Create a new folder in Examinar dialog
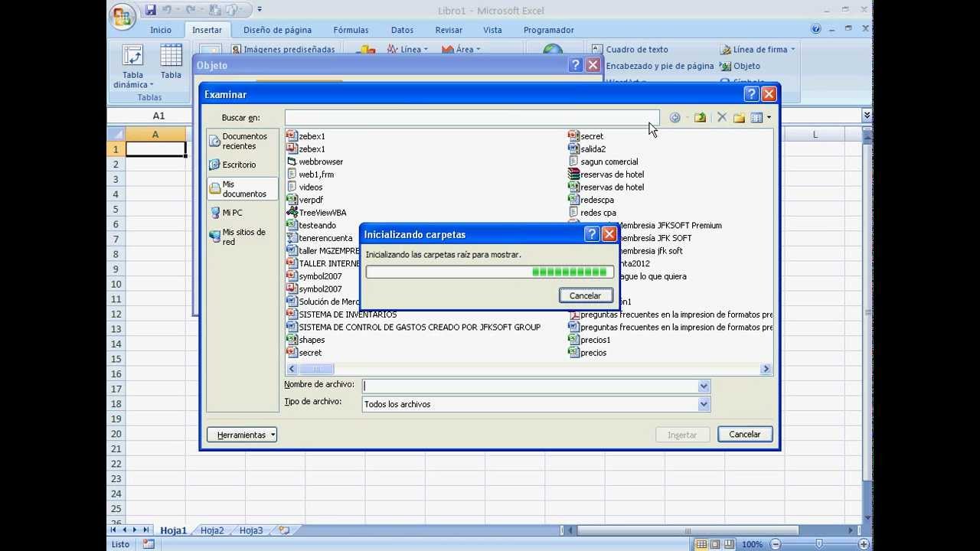Screen dimensions: 980x551 tap(739, 118)
